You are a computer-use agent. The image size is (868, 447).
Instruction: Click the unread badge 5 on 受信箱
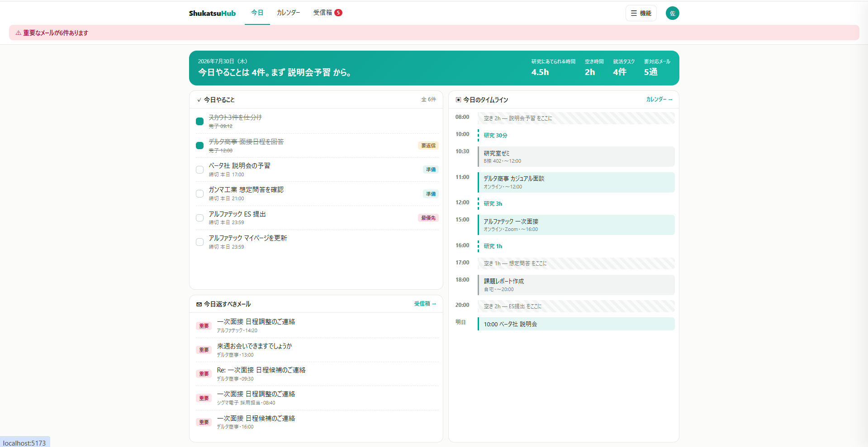tap(338, 13)
